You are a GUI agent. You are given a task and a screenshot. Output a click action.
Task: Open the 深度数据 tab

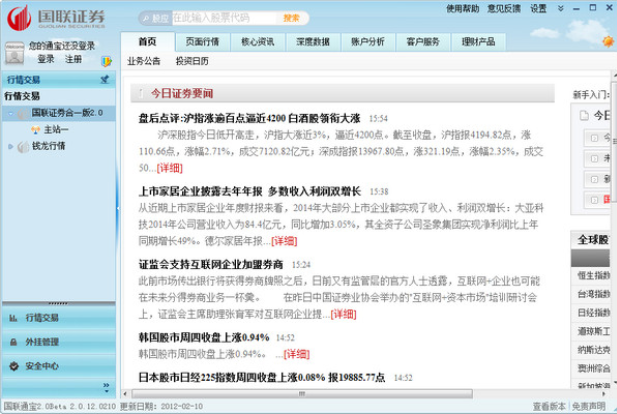pyautogui.click(x=313, y=42)
